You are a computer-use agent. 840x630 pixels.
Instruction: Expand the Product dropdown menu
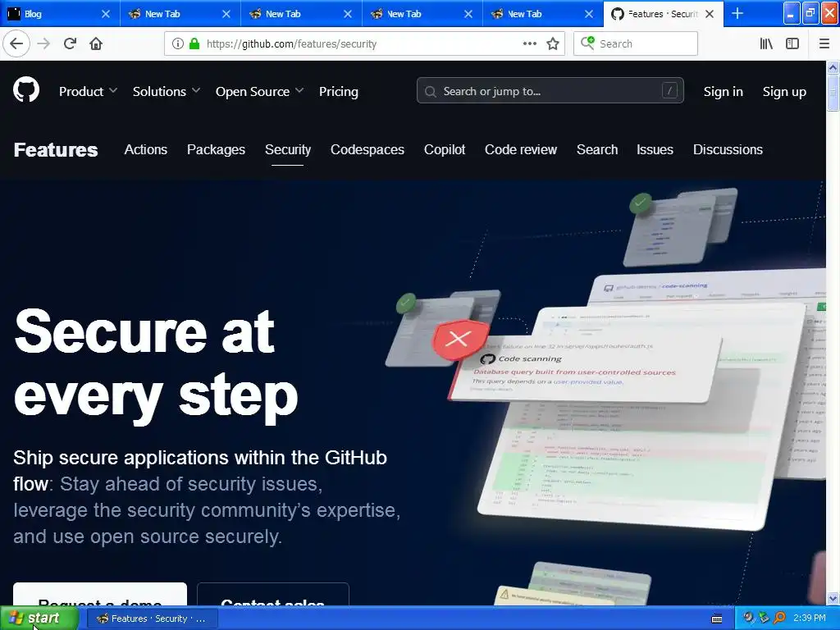tap(88, 92)
